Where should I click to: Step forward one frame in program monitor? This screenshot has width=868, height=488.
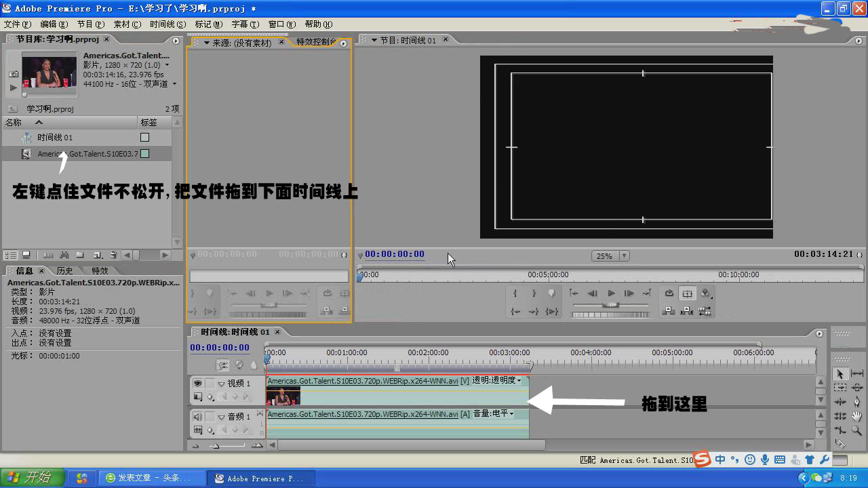pos(629,293)
